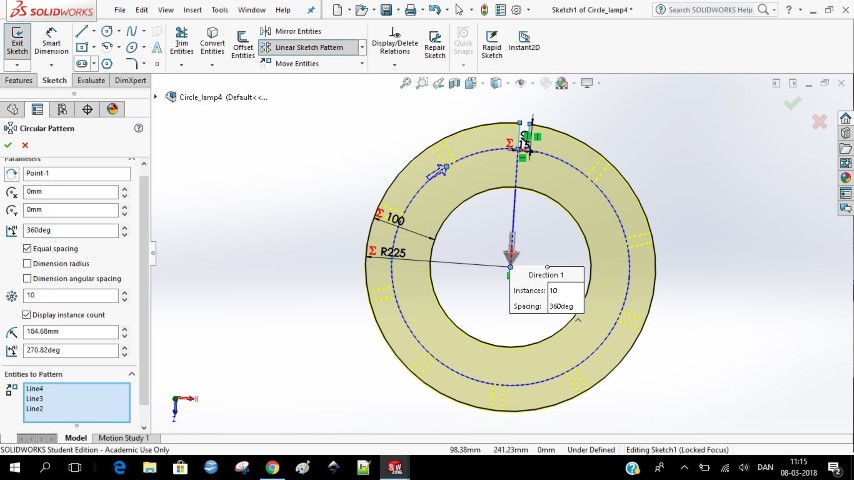The image size is (854, 480).
Task: Enable the Dimension radius checkbox
Action: tap(27, 263)
